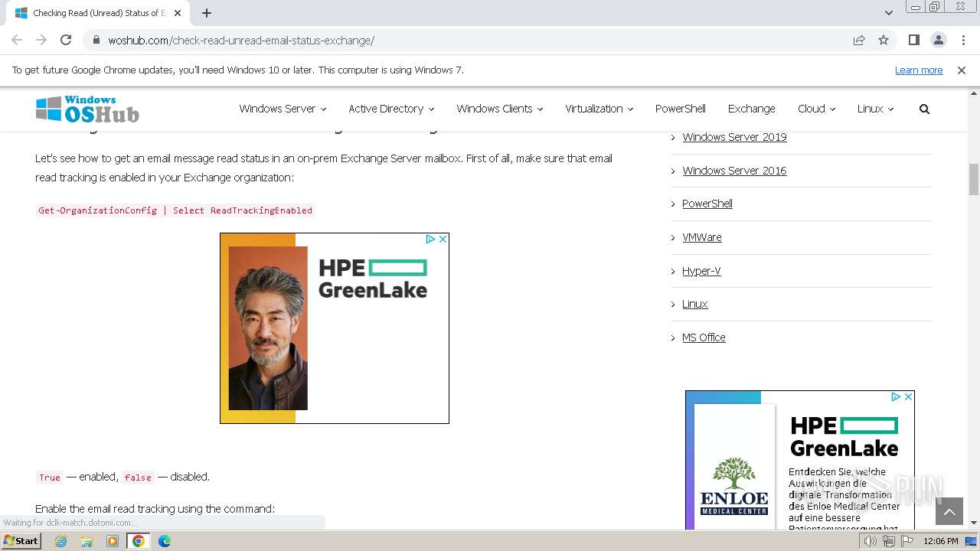
Task: Launch Microsoft Edge from taskbar
Action: [x=165, y=541]
